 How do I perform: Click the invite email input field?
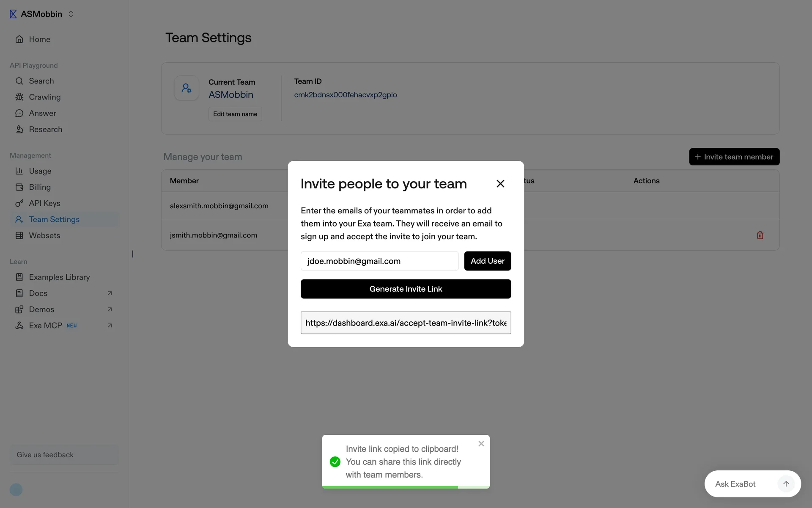379,261
